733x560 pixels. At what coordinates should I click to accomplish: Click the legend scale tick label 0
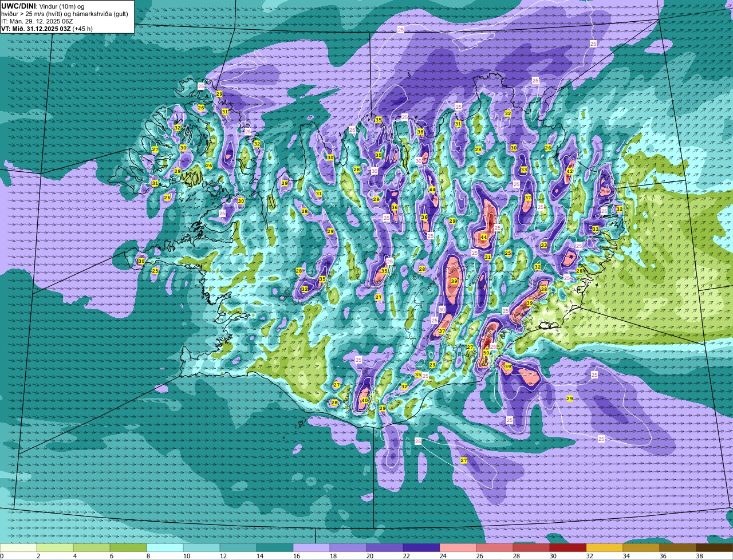(x=2, y=556)
